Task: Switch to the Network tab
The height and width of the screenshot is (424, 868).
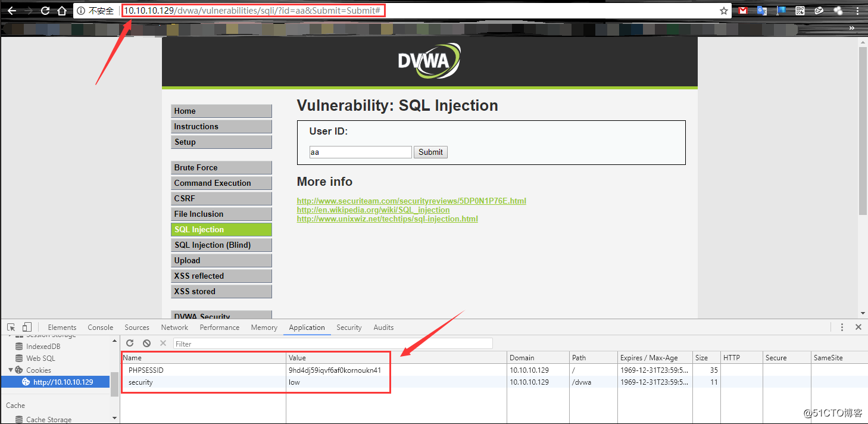Action: [174, 327]
